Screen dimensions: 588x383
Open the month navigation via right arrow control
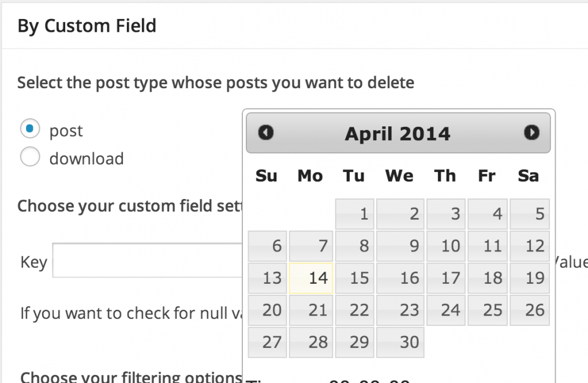pyautogui.click(x=531, y=132)
